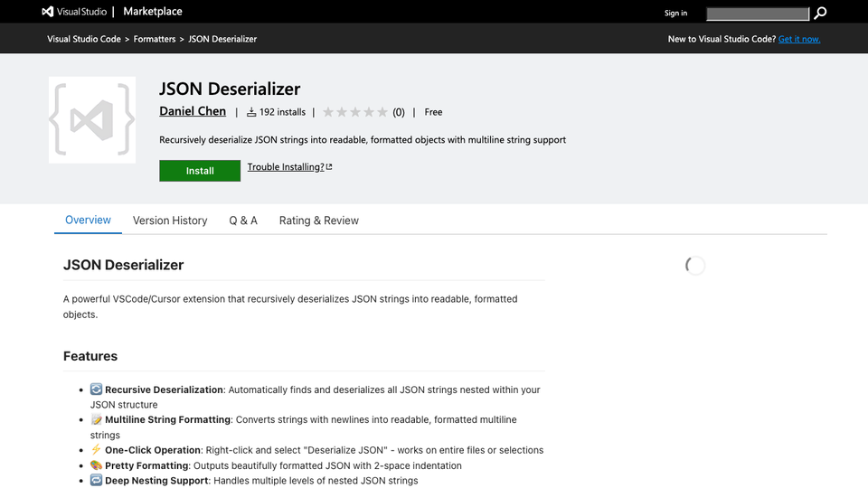Click the installs download icon
The image size is (868, 488).
[251, 112]
